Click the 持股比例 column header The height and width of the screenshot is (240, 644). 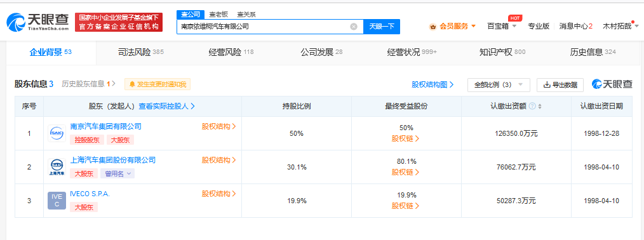[296, 106]
